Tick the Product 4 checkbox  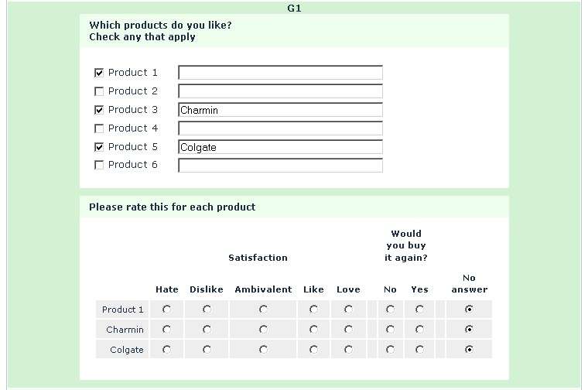(x=98, y=128)
